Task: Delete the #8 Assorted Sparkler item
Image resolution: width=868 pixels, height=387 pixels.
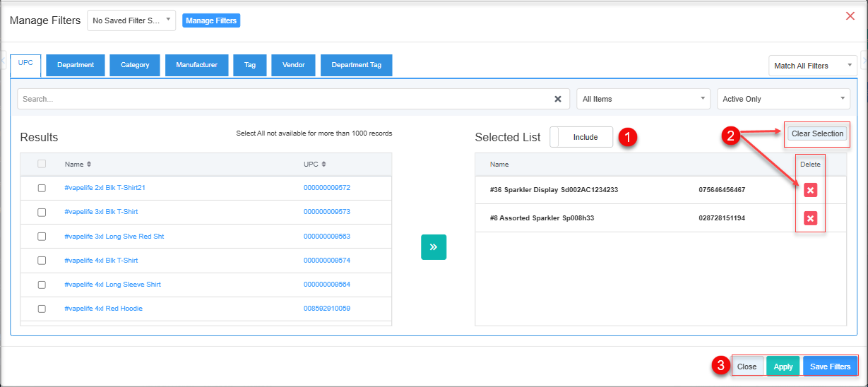Action: click(810, 218)
